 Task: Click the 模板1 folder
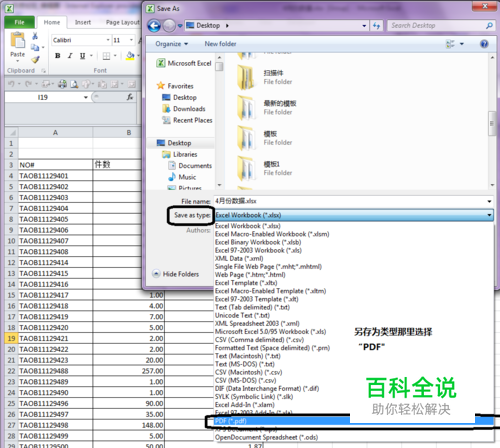[x=265, y=168]
